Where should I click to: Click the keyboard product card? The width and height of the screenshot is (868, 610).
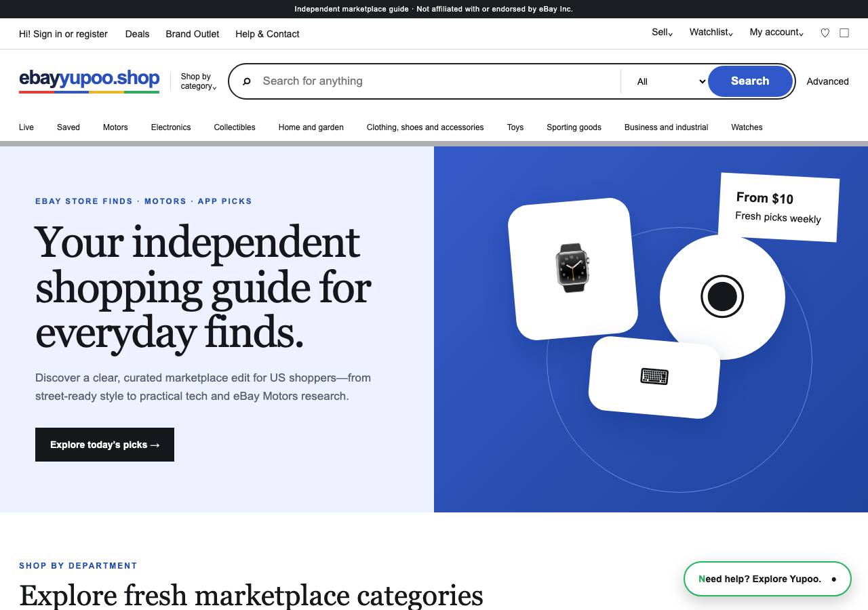654,377
